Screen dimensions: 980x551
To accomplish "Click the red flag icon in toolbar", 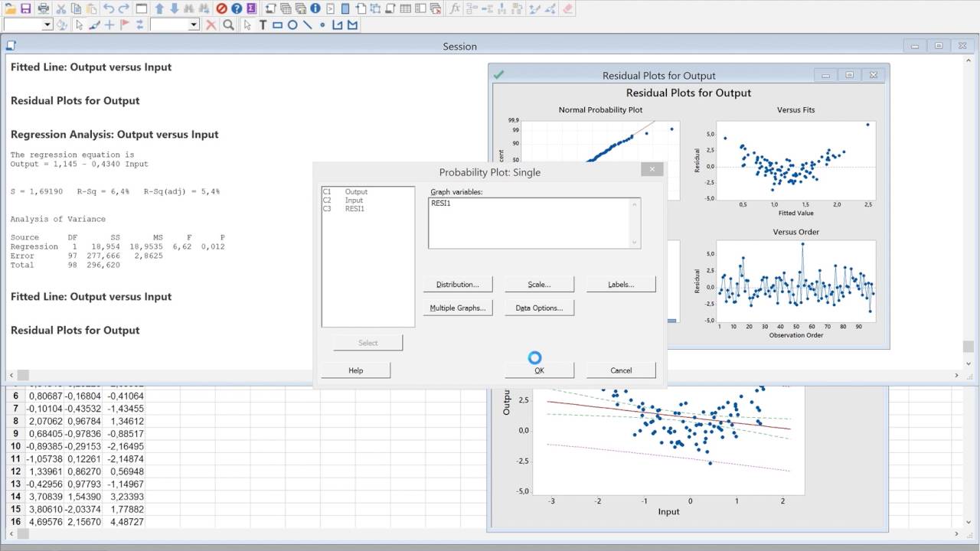I will pos(125,24).
